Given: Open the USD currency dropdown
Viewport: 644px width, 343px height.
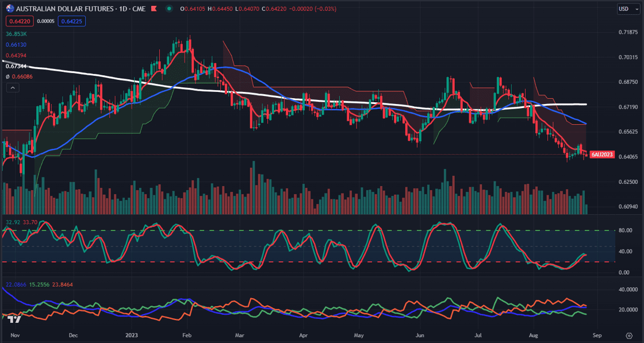Looking at the screenshot, I should point(628,8).
